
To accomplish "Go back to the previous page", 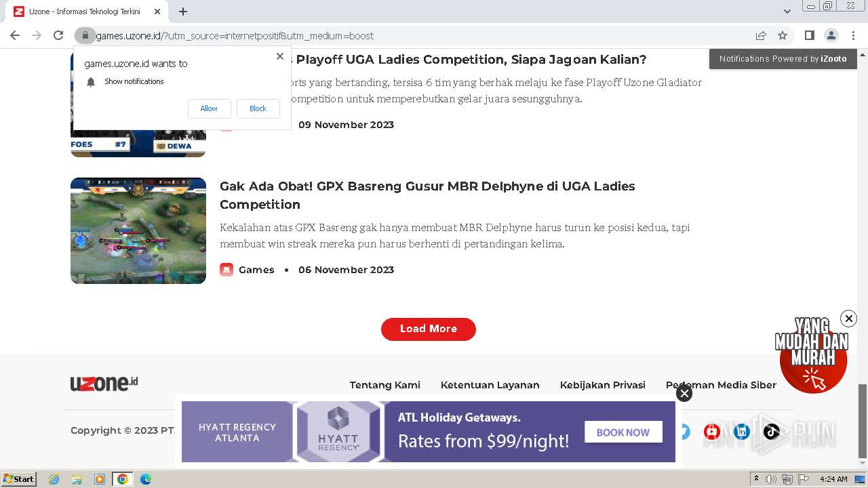I will click(x=15, y=35).
